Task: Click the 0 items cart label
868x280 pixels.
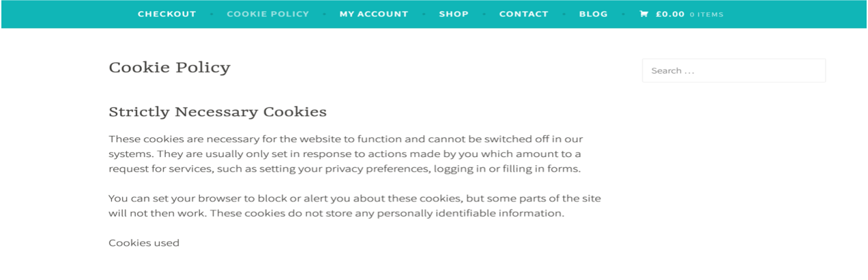Action: (x=706, y=14)
